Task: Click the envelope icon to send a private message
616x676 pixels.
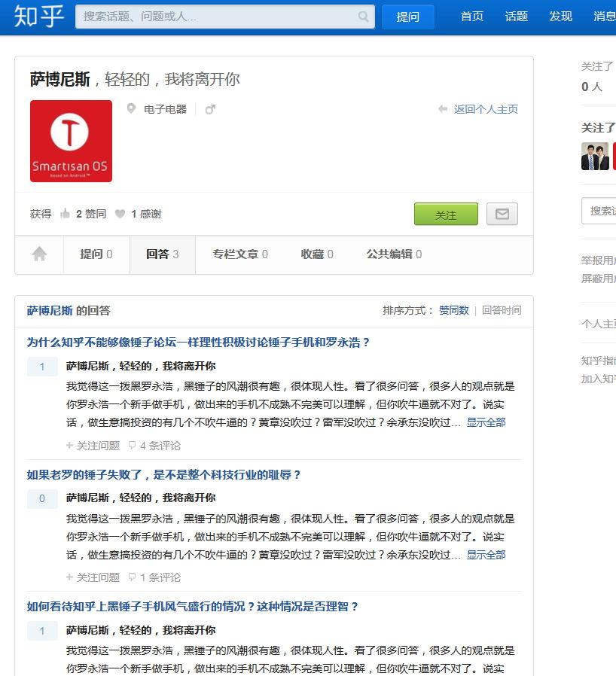Action: pos(503,214)
